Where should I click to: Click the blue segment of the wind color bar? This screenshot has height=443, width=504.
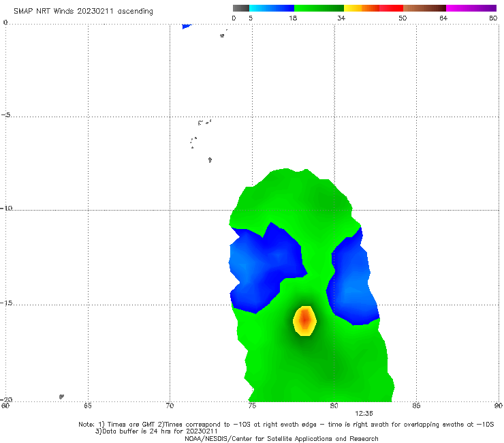click(272, 8)
